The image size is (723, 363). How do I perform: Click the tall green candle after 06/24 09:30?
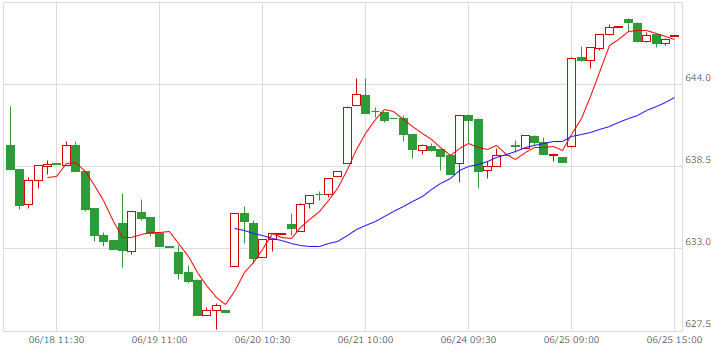coord(478,145)
